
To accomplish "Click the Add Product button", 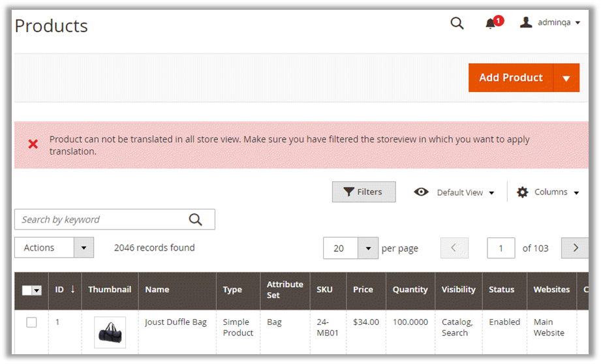I will pos(510,78).
